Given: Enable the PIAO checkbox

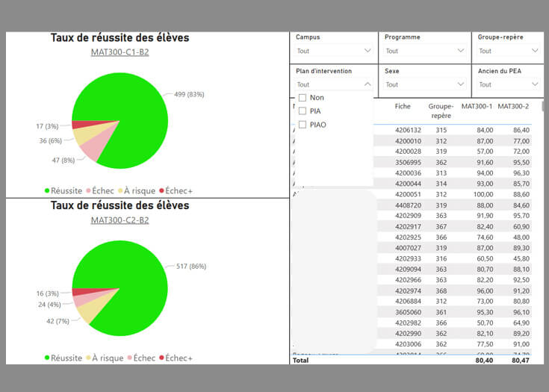Looking at the screenshot, I should (303, 125).
